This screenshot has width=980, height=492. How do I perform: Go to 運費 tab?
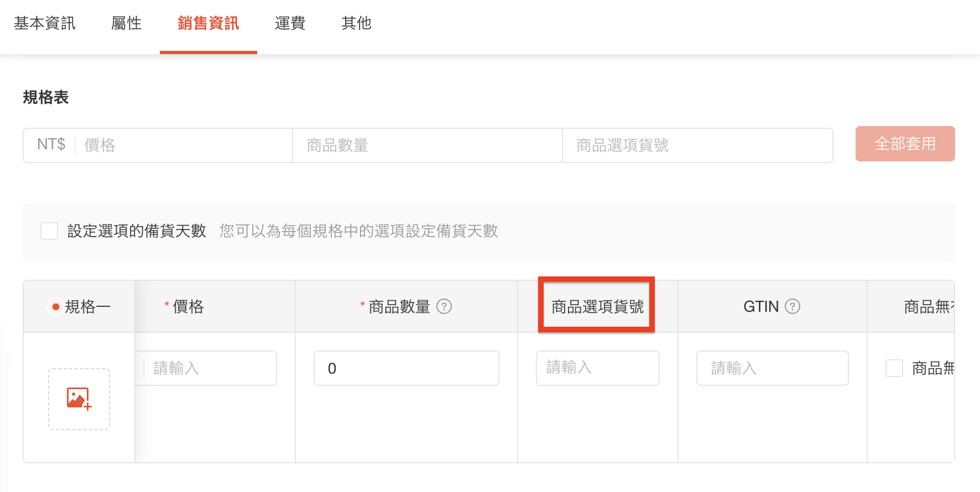point(290,23)
